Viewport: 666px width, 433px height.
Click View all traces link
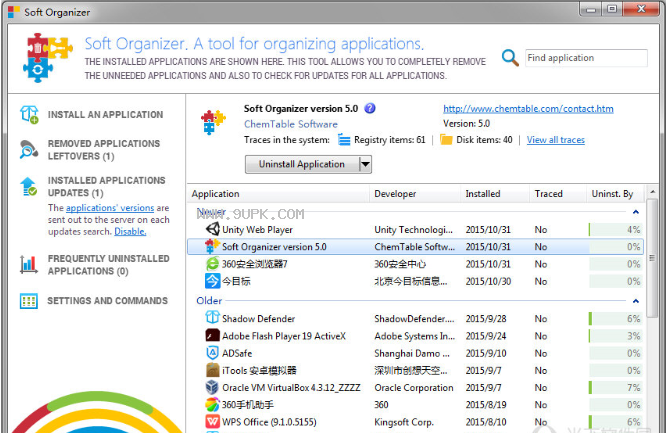[x=556, y=140]
